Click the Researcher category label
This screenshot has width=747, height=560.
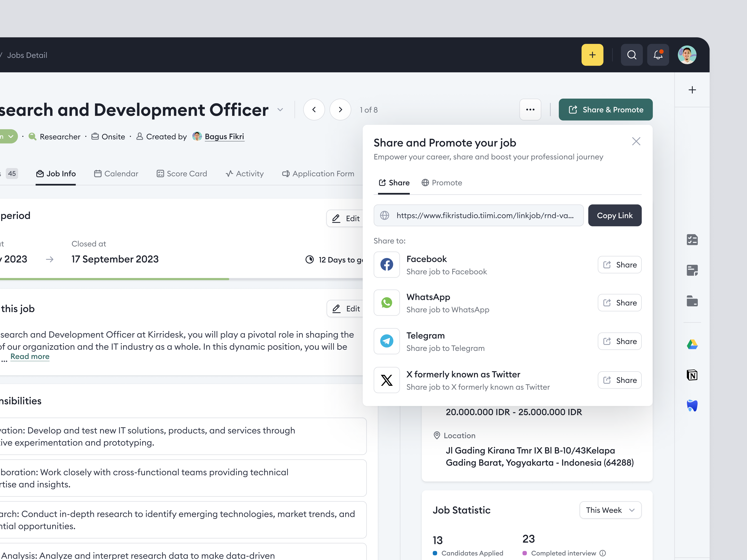tap(60, 137)
